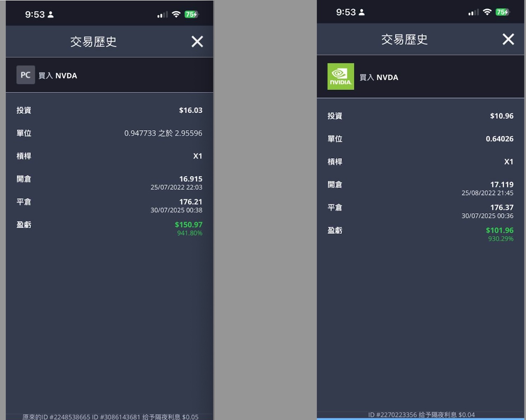
Task: Tap the 17.119 opening price
Action: point(502,185)
